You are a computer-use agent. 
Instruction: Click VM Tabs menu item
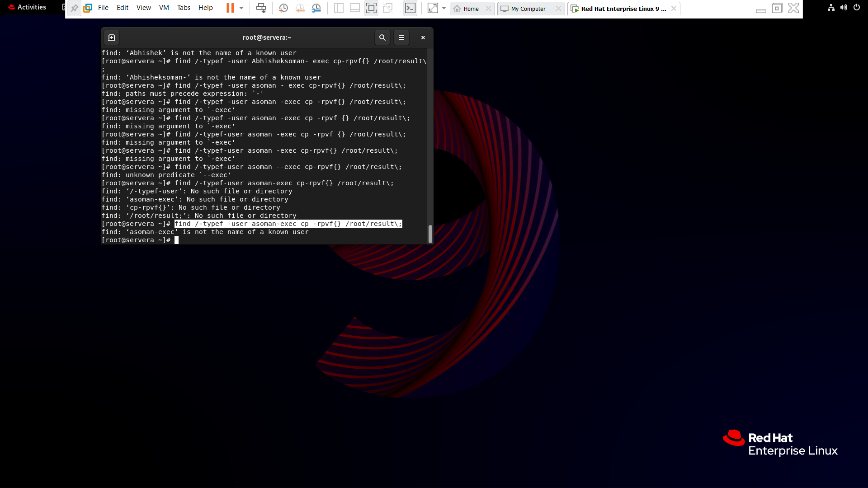(184, 7)
